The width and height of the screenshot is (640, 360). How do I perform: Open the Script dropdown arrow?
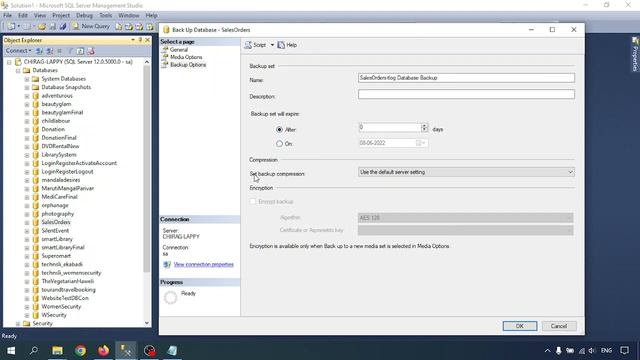coord(272,45)
